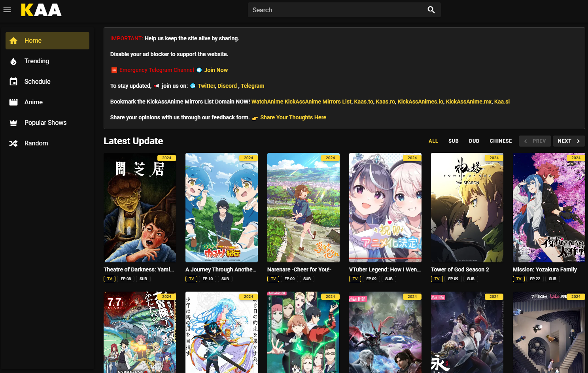Open Share Your Thoughts Here link
Image resolution: width=588 pixels, height=373 pixels.
click(x=293, y=117)
